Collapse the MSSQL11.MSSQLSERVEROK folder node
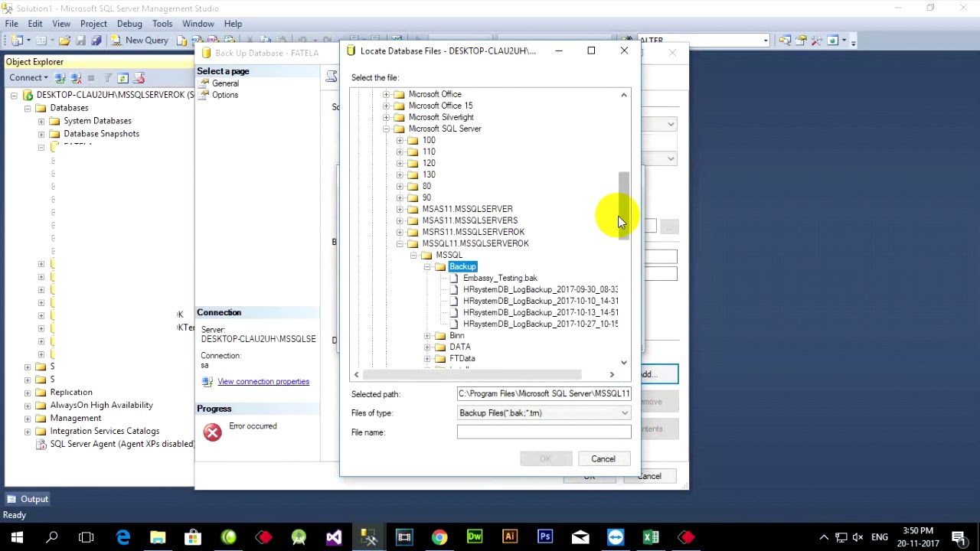The width and height of the screenshot is (980, 551). tap(400, 243)
